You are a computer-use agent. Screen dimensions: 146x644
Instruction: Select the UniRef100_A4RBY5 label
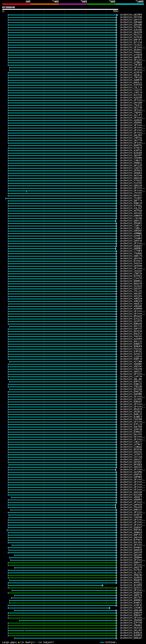click(x=131, y=80)
